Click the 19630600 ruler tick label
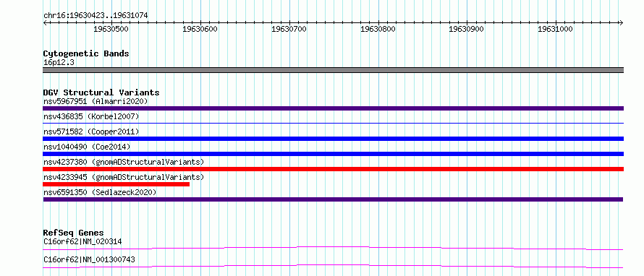644x276 pixels. click(x=200, y=29)
